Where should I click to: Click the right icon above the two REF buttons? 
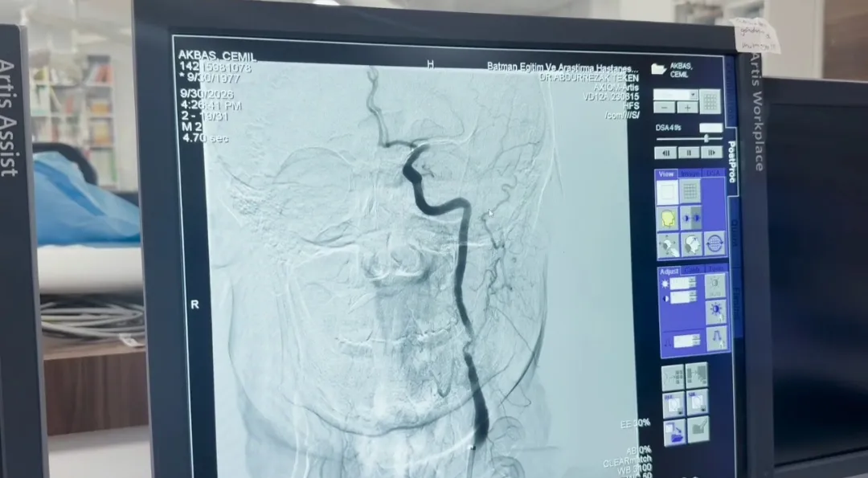pyautogui.click(x=696, y=375)
